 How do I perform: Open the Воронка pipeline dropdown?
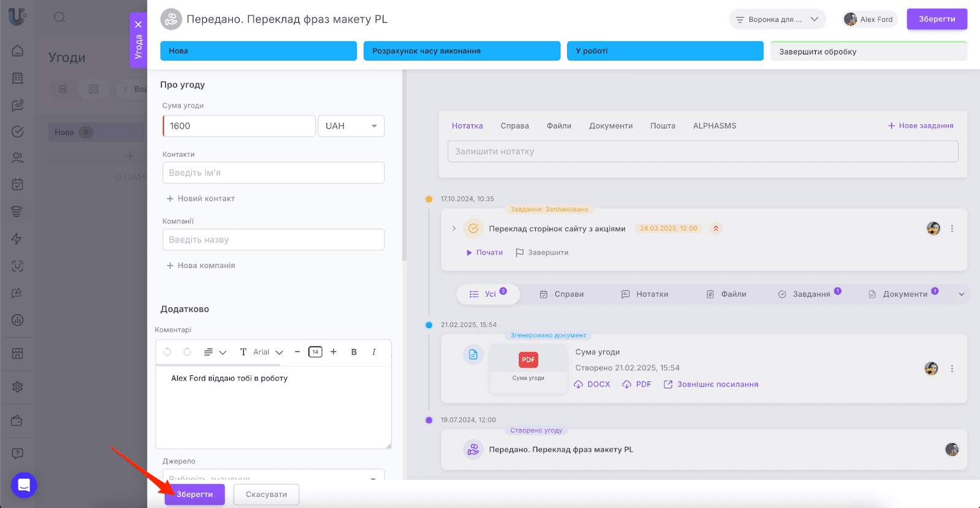[777, 20]
